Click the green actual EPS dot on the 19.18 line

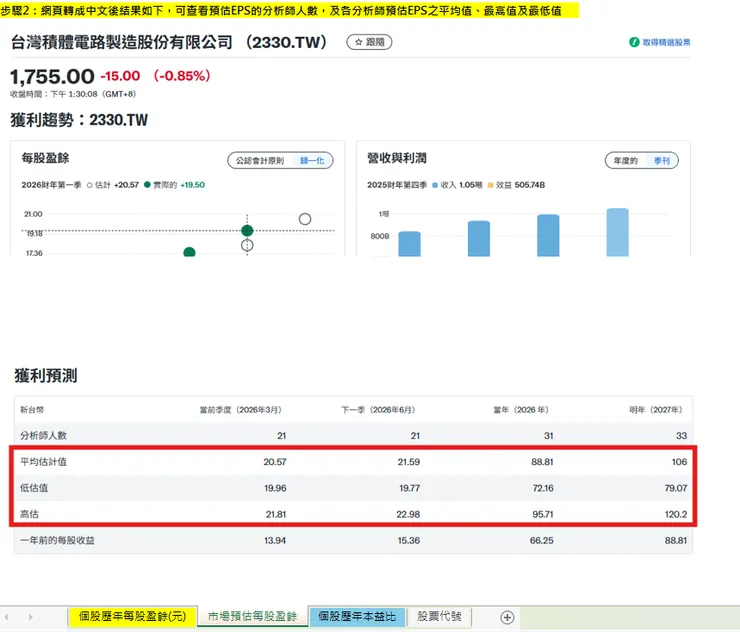[x=247, y=230]
